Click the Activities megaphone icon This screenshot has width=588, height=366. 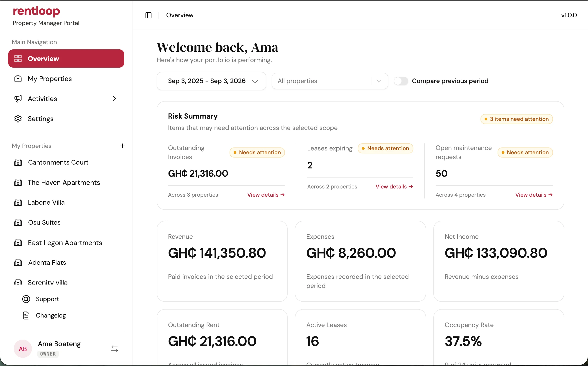[x=18, y=99]
